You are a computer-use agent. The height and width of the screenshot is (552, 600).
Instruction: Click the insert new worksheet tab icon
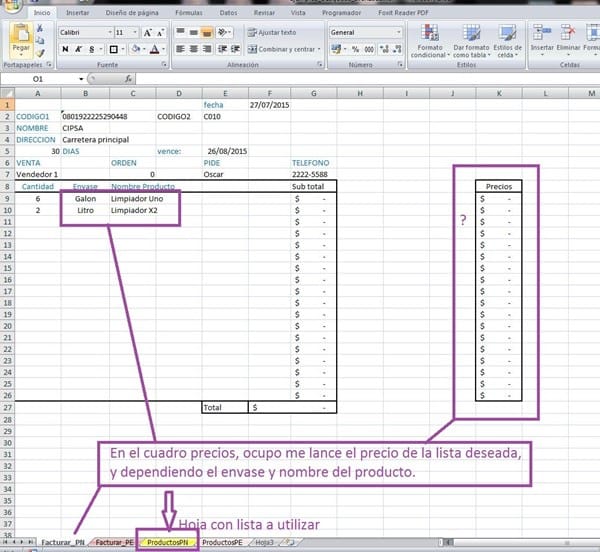290,542
